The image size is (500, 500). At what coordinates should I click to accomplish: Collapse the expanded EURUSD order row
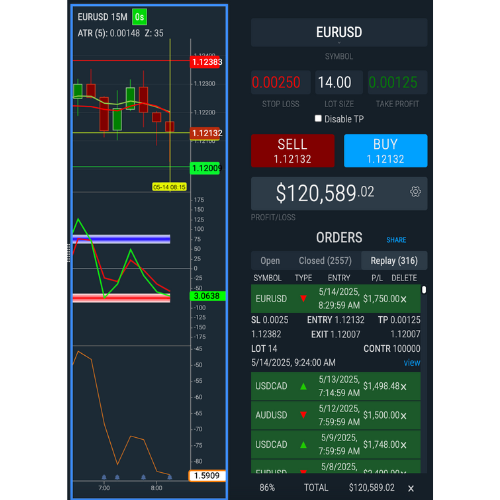coord(336,299)
